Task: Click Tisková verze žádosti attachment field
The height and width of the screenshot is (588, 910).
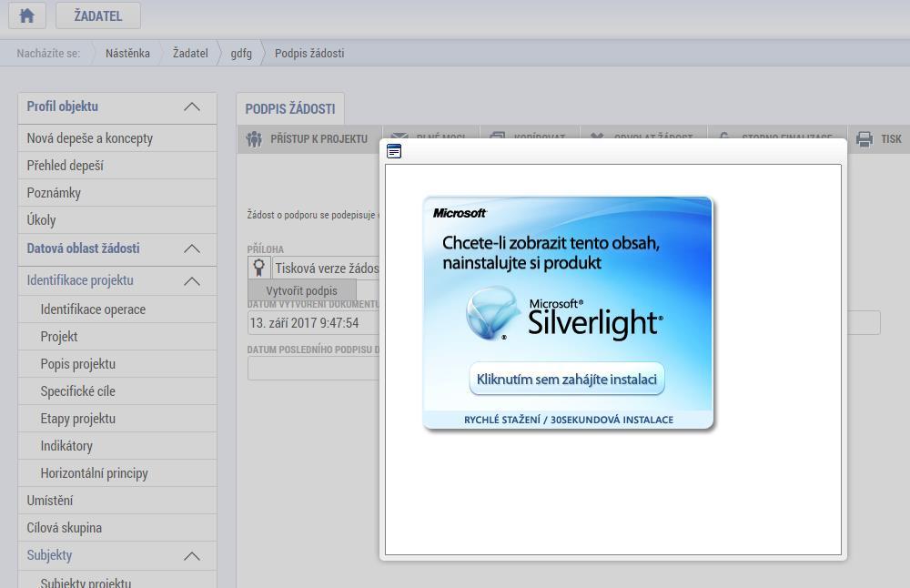Action: pos(326,269)
